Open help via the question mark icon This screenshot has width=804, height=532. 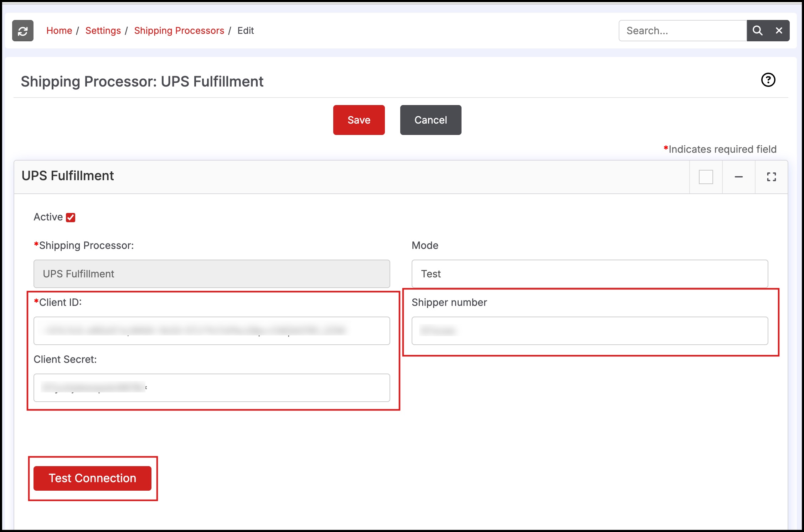pos(768,80)
